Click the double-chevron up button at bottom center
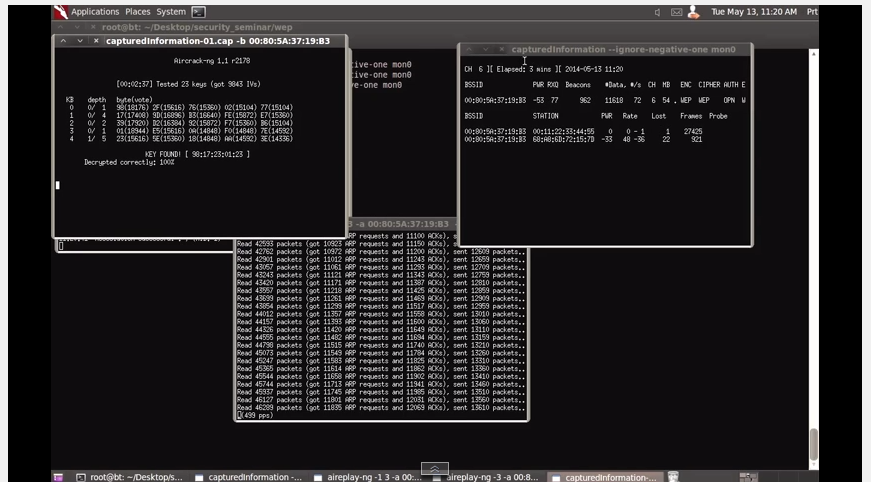Viewport: 871px width, 482px height. click(x=435, y=469)
